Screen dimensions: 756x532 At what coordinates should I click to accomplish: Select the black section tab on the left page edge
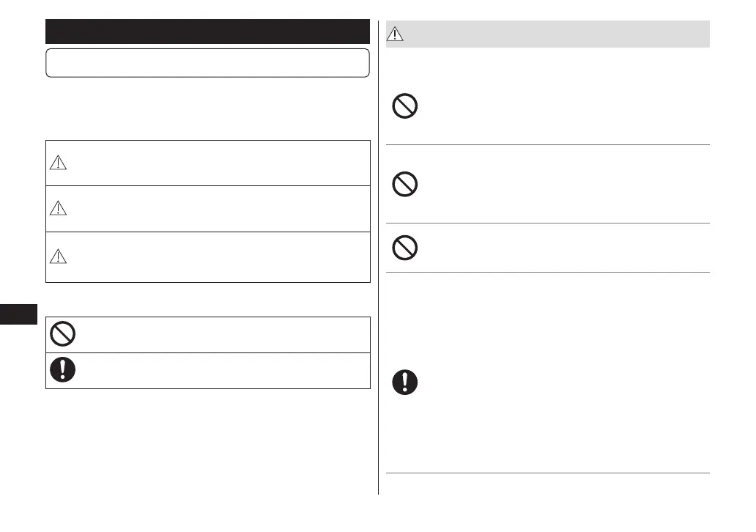(18, 315)
